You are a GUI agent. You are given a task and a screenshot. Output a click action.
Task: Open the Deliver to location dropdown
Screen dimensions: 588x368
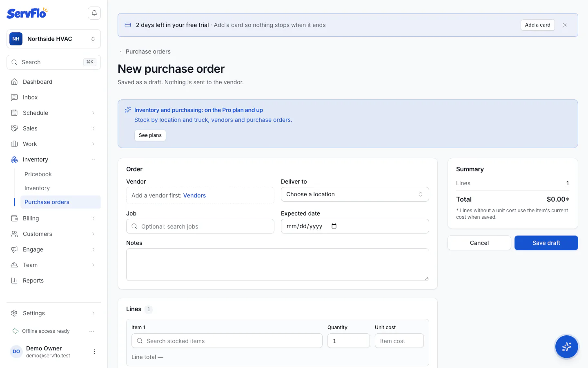point(355,194)
